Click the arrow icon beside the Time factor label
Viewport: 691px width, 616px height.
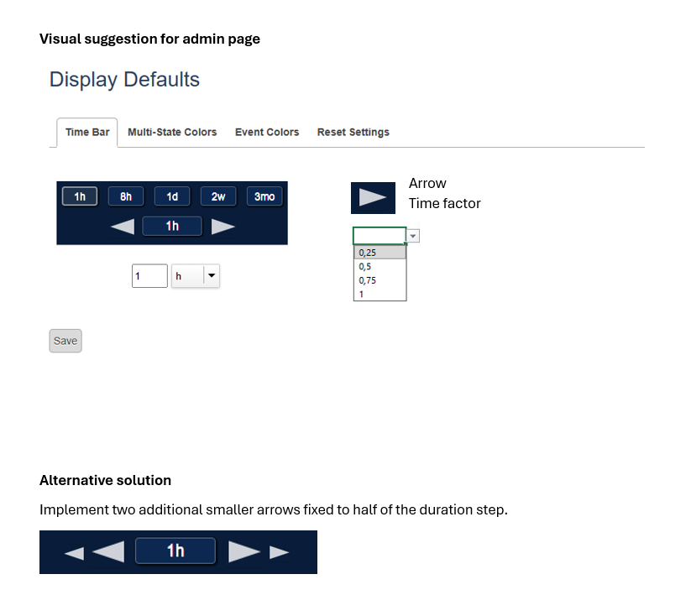coord(373,196)
